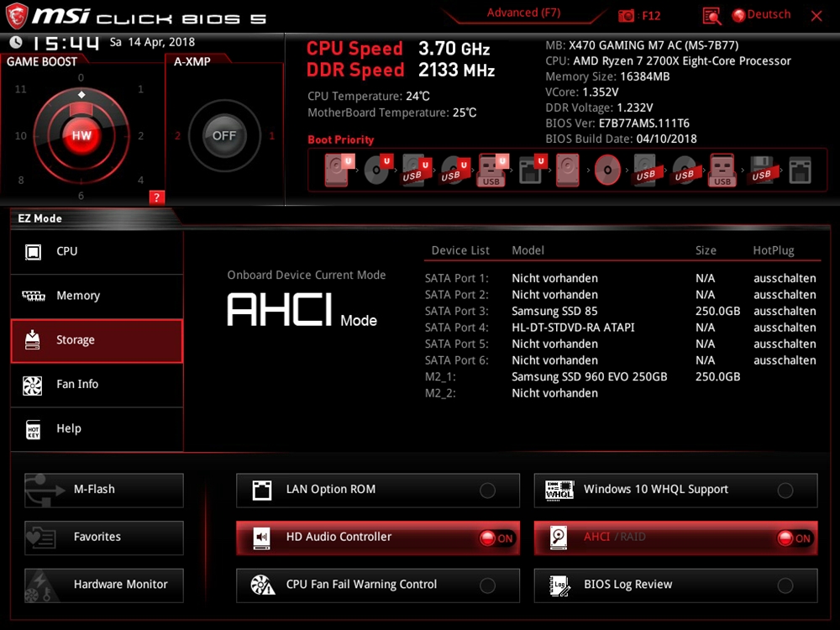Image resolution: width=840 pixels, height=630 pixels.
Task: Open BIOS Log Review
Action: pos(675,585)
